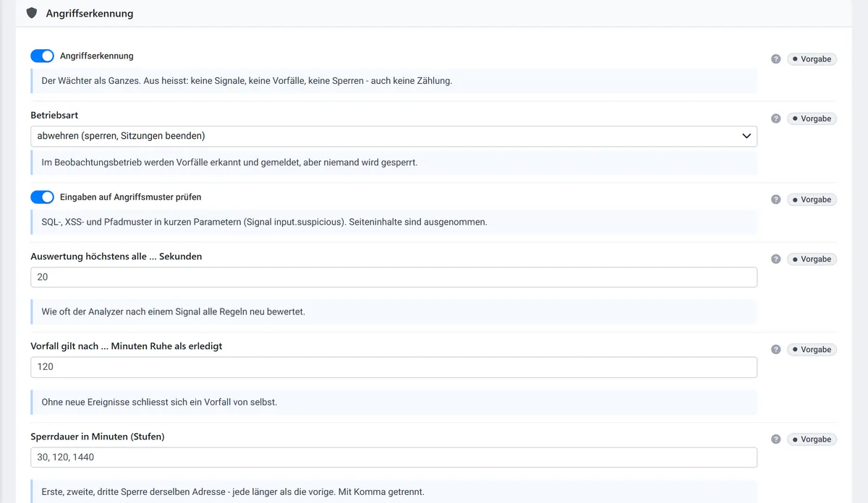Open help icon for Auswertung höchstens alle Sekunden
The width and height of the screenshot is (868, 503).
(776, 259)
